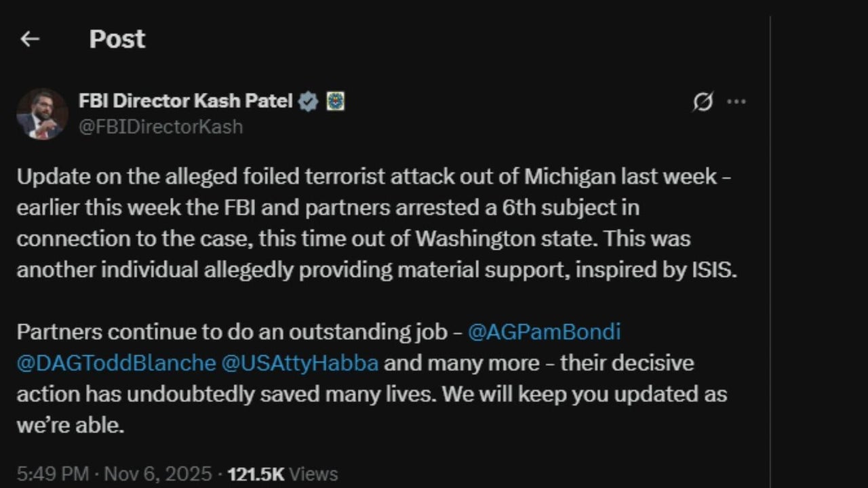This screenshot has height=488, width=868.
Task: Click the back arrow icon
Action: click(x=30, y=39)
